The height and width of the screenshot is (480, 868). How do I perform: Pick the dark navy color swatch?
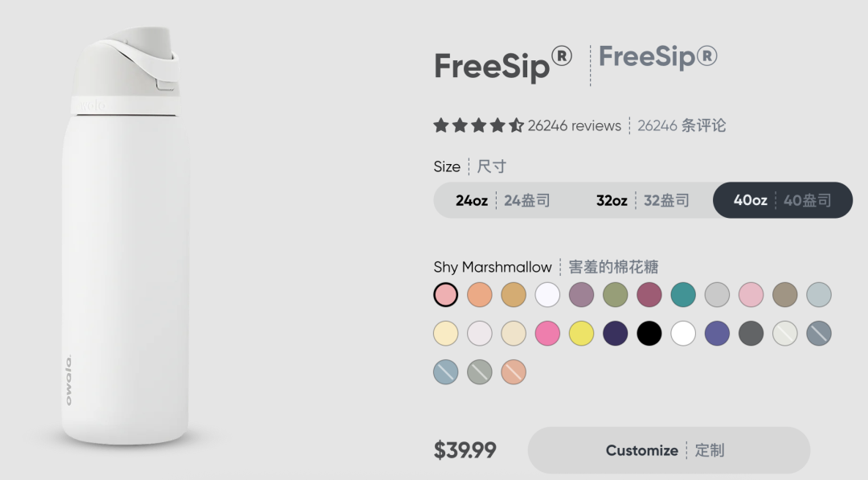[x=615, y=333]
